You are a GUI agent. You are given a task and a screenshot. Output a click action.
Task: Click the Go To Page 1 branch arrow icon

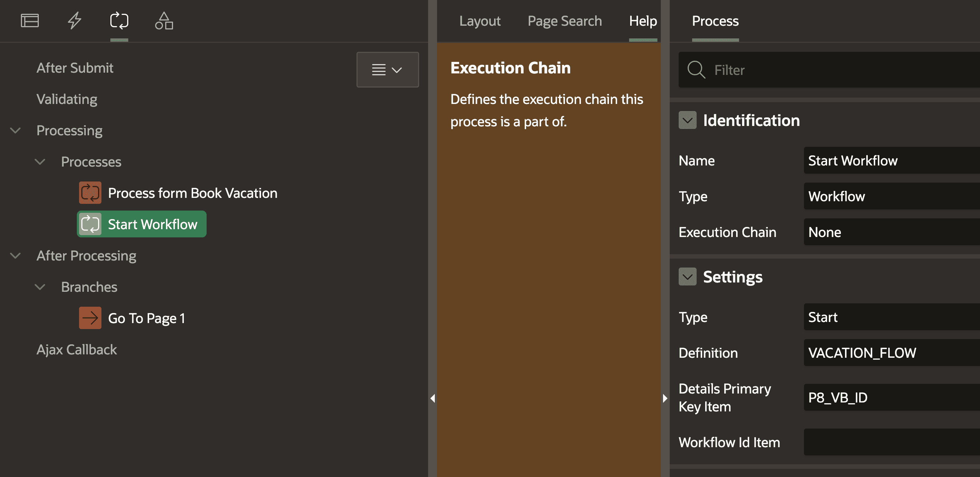click(x=90, y=318)
